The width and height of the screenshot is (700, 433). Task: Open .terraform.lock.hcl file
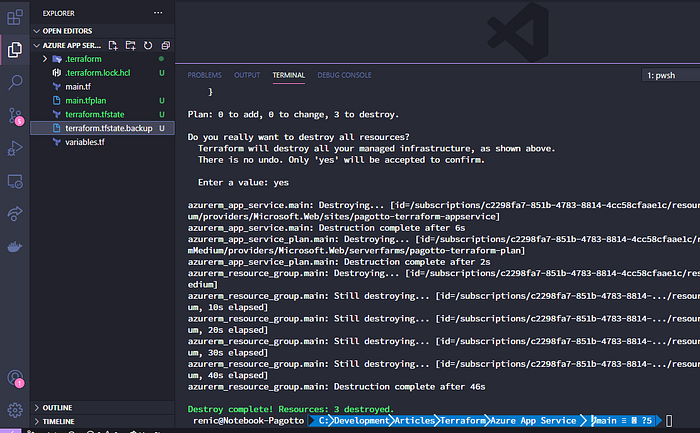(x=102, y=73)
